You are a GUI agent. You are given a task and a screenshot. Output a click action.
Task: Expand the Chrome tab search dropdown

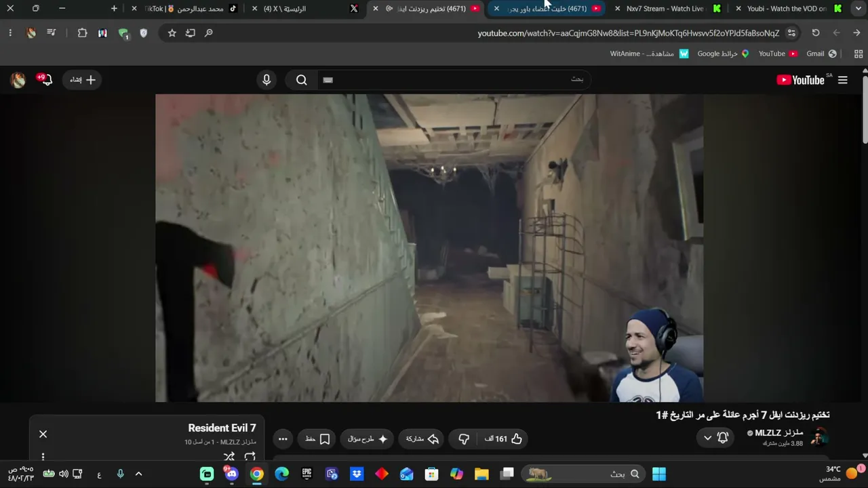pyautogui.click(x=858, y=8)
